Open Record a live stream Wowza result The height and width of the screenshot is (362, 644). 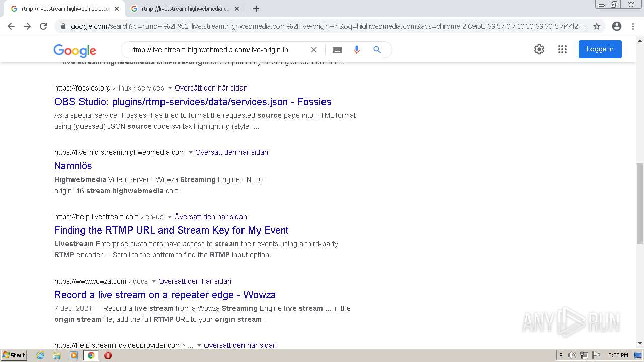(x=165, y=295)
